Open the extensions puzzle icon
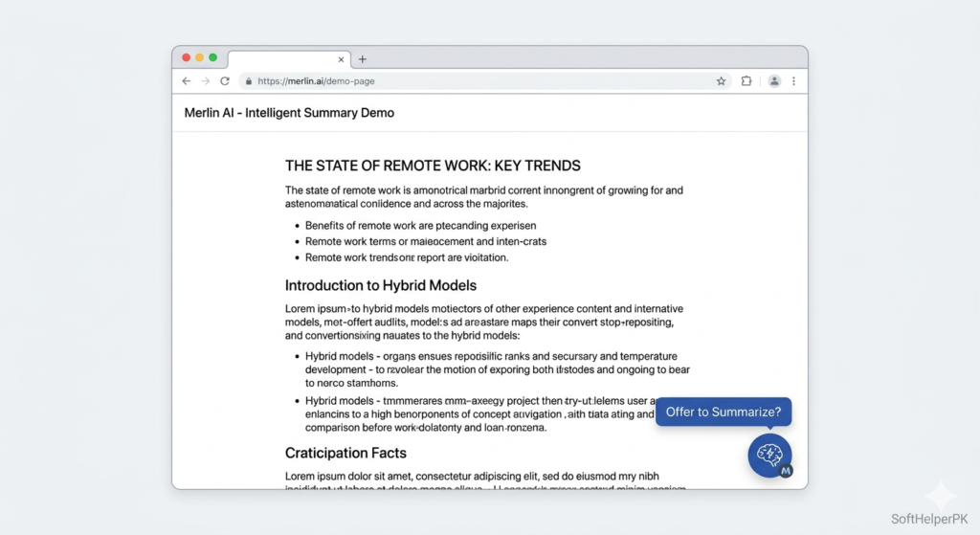 click(746, 81)
